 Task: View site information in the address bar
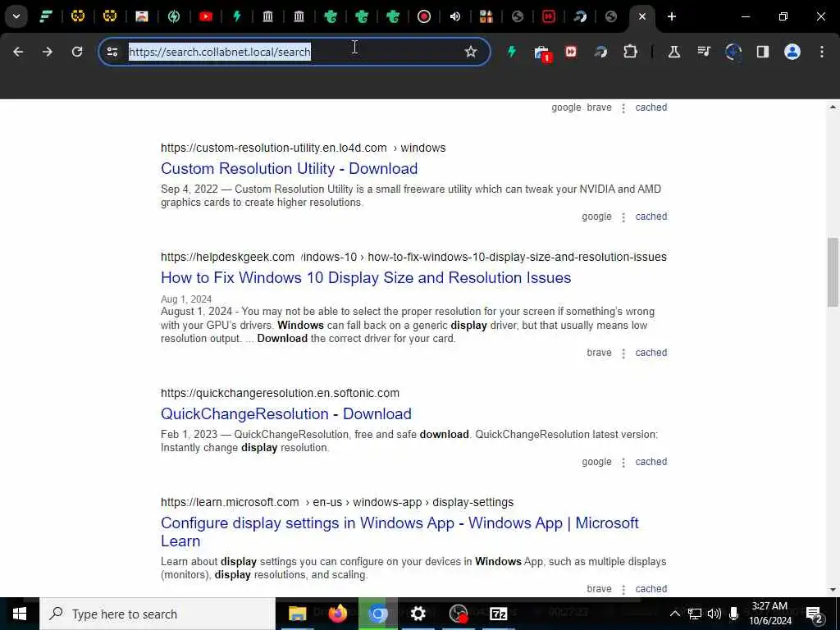(x=112, y=52)
